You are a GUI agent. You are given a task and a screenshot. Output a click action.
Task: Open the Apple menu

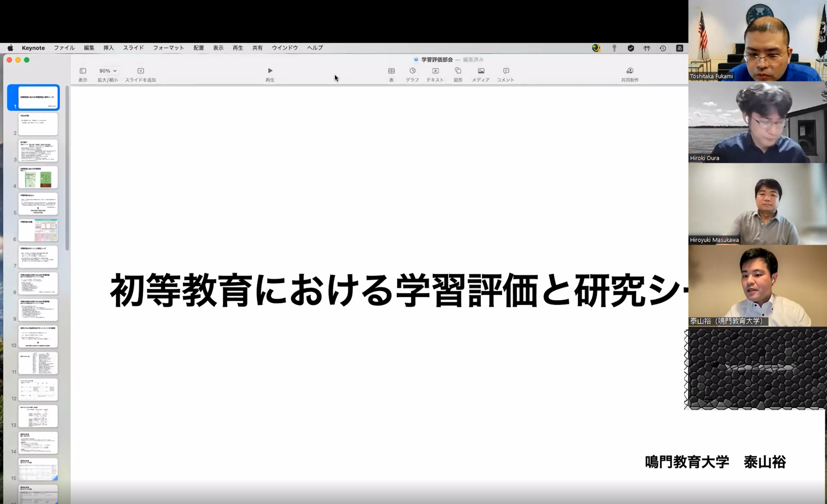(x=10, y=48)
